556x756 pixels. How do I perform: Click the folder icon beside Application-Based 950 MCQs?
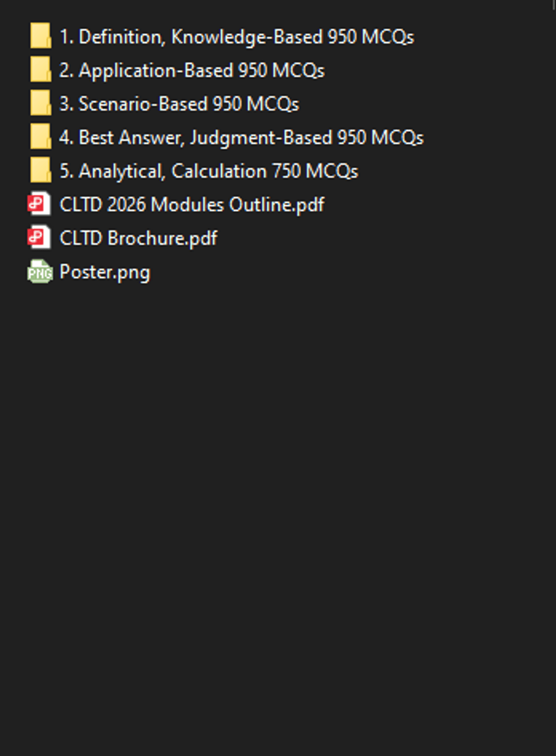[40, 70]
